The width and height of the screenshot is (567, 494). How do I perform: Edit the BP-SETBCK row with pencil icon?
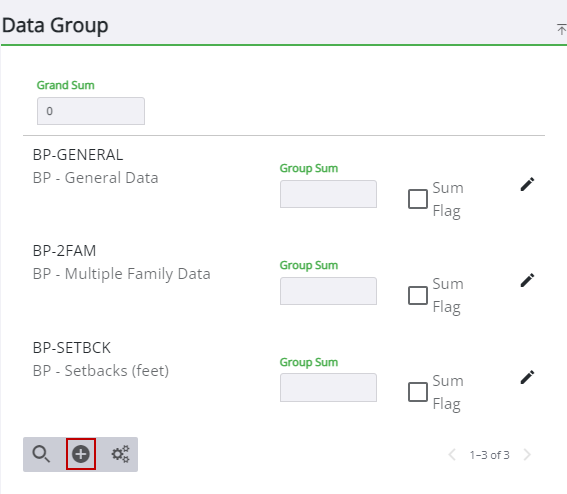[x=527, y=377]
